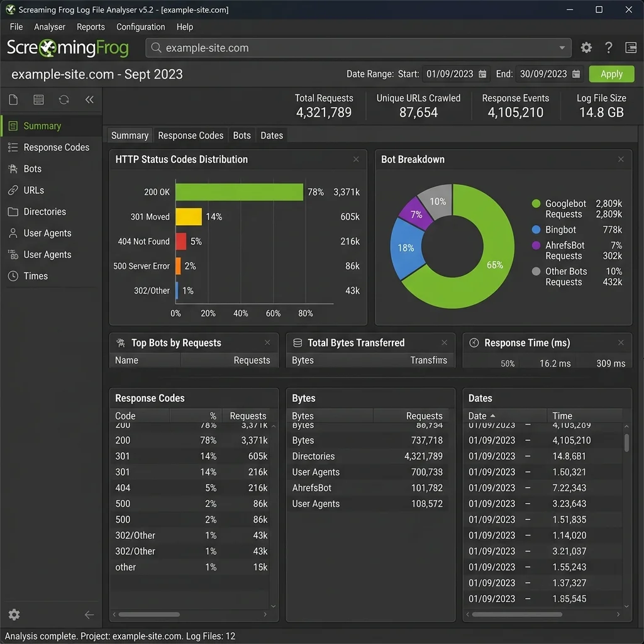Select the Directories row in Bytes table
Image resolution: width=644 pixels, height=644 pixels.
pyautogui.click(x=367, y=457)
